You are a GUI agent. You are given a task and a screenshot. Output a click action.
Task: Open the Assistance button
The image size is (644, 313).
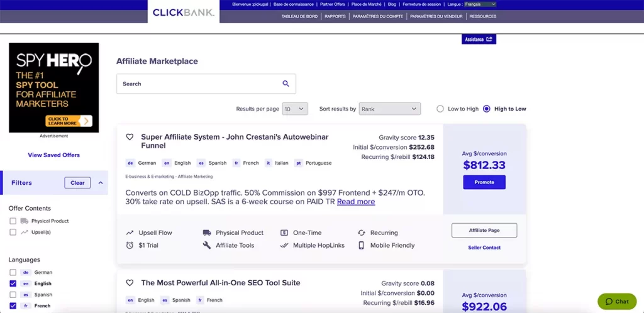(x=479, y=40)
